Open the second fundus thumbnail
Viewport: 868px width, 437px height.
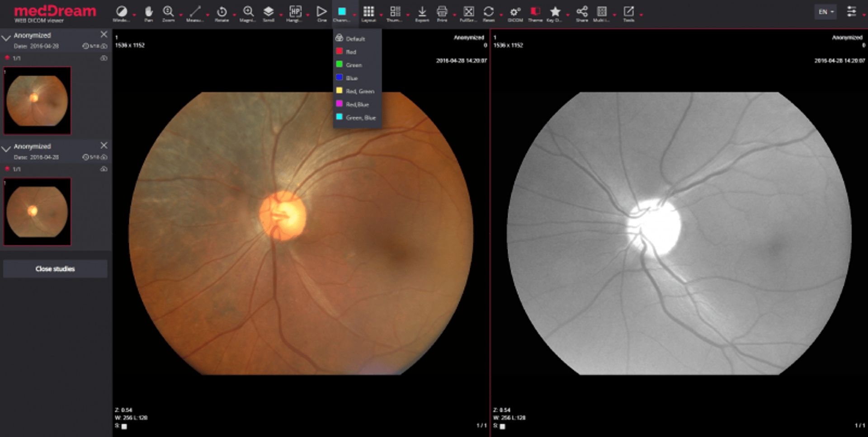click(x=37, y=211)
